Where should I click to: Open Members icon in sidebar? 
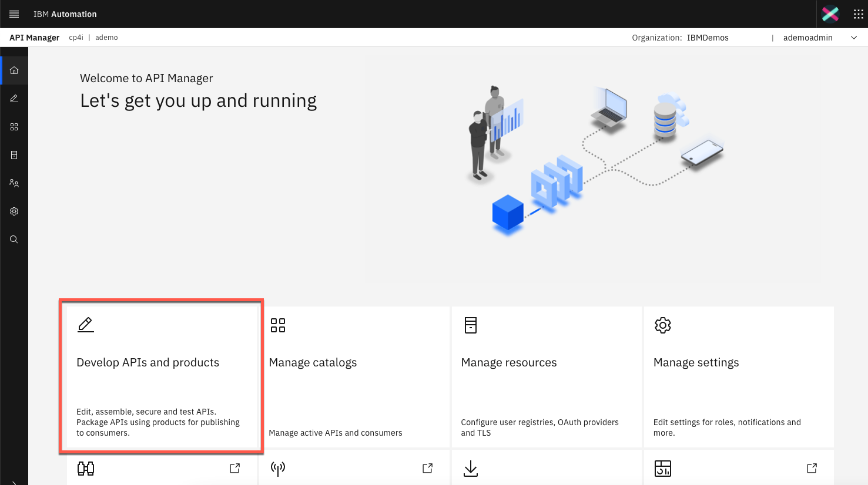pos(14,183)
